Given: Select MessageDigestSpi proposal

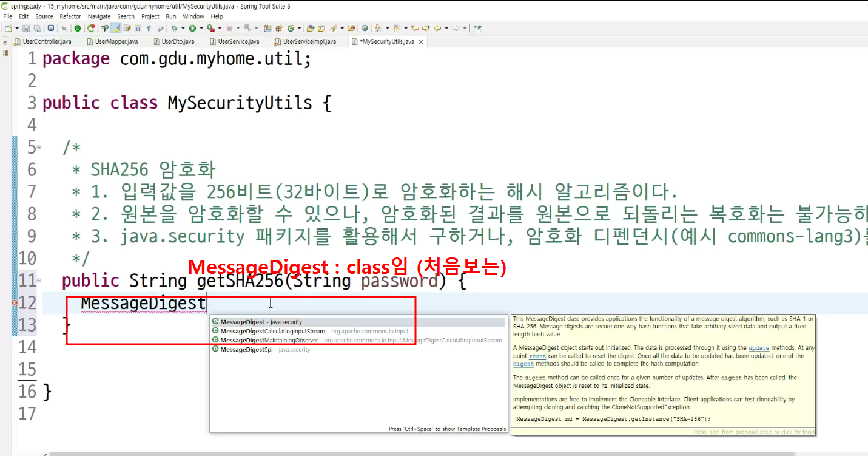Looking at the screenshot, I should coord(358,349).
